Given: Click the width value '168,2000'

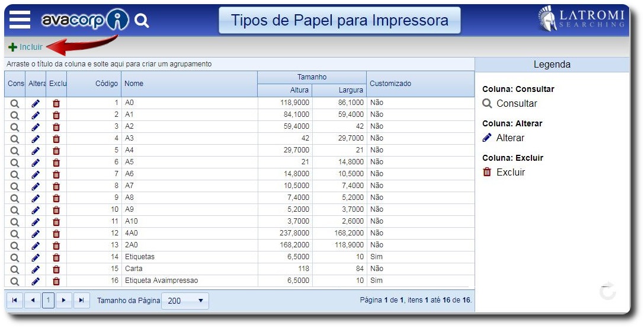Looking at the screenshot, I should (349, 233).
